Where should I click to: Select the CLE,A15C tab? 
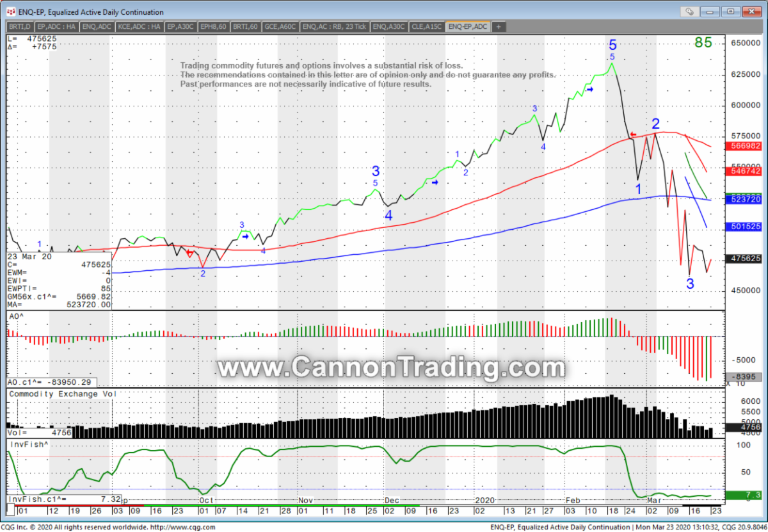(427, 26)
